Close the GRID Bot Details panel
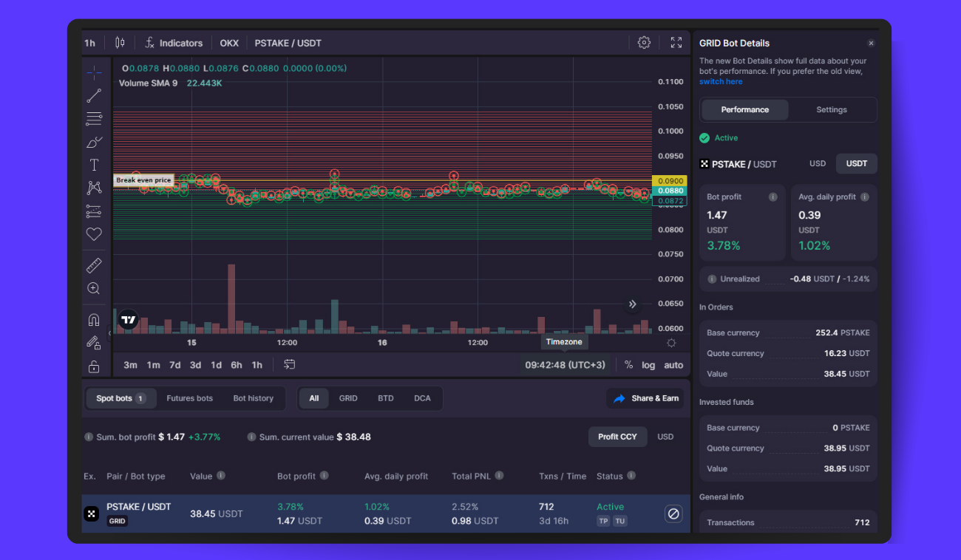Screen dimensions: 961x560 tap(871, 44)
